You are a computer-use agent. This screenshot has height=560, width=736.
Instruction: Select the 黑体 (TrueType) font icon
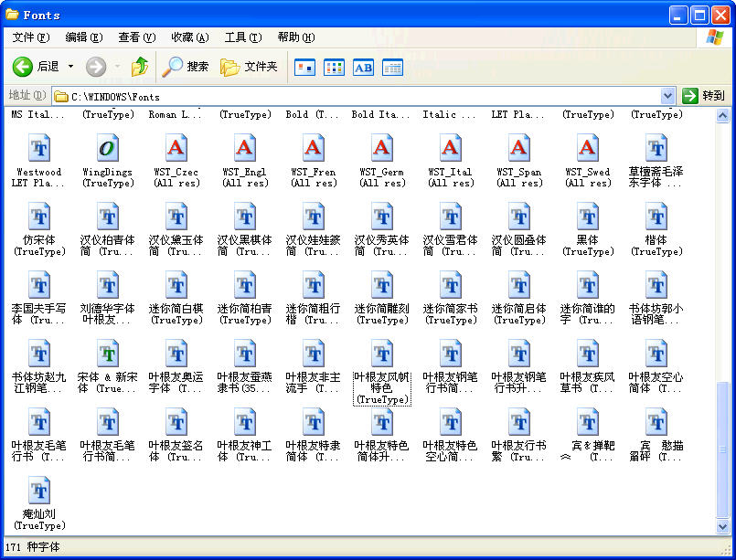click(x=588, y=217)
